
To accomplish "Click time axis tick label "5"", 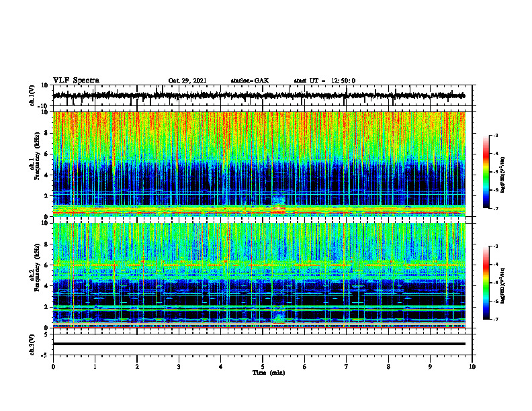I will [263, 367].
